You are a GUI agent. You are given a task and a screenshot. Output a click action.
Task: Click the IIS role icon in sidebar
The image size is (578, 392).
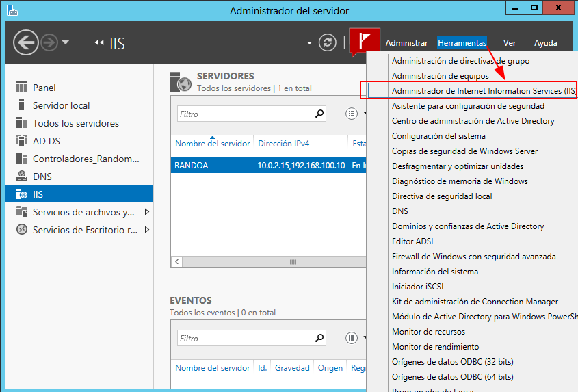tap(22, 194)
